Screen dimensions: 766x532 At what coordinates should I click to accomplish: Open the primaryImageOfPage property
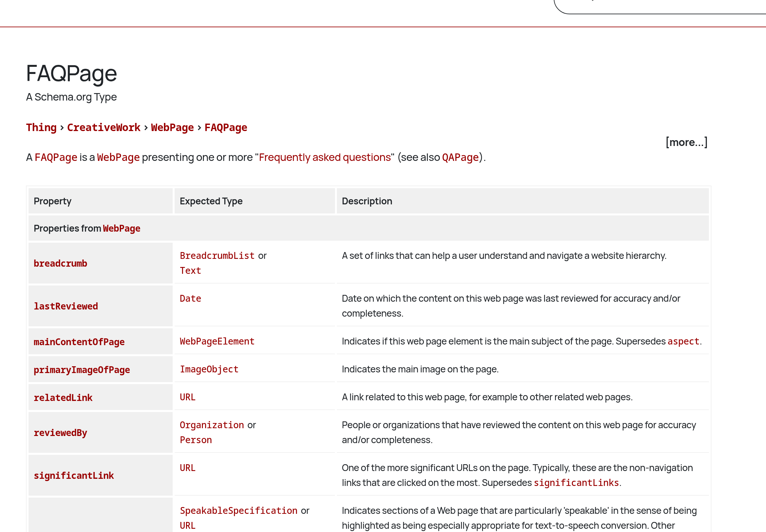82,370
